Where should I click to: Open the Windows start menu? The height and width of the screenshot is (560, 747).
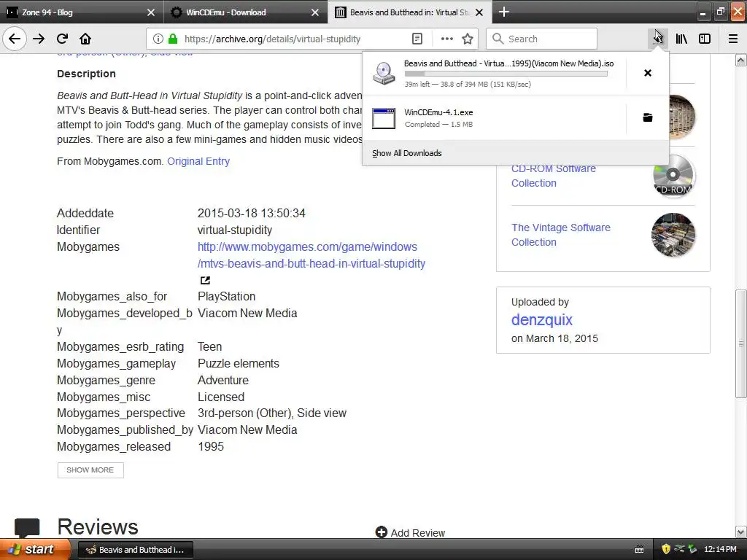pyautogui.click(x=35, y=549)
